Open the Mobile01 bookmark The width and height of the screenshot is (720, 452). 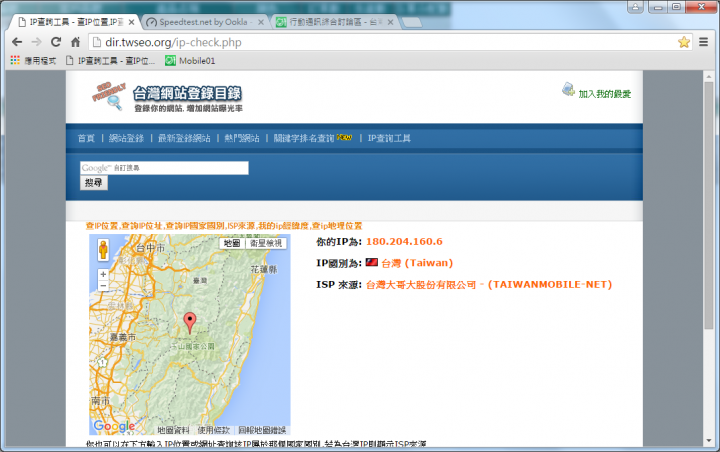click(x=190, y=61)
